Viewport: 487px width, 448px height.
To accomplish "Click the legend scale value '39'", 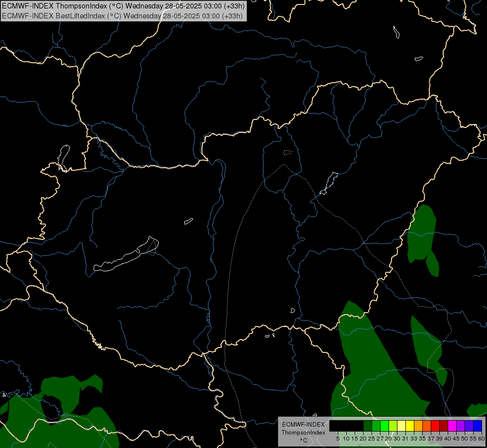I will pyautogui.click(x=439, y=439).
